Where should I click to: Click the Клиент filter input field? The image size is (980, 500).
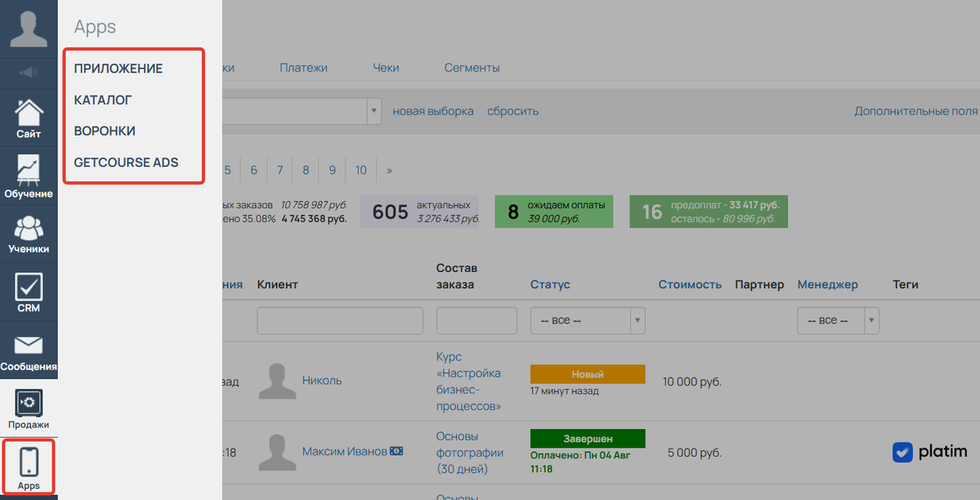(x=339, y=321)
